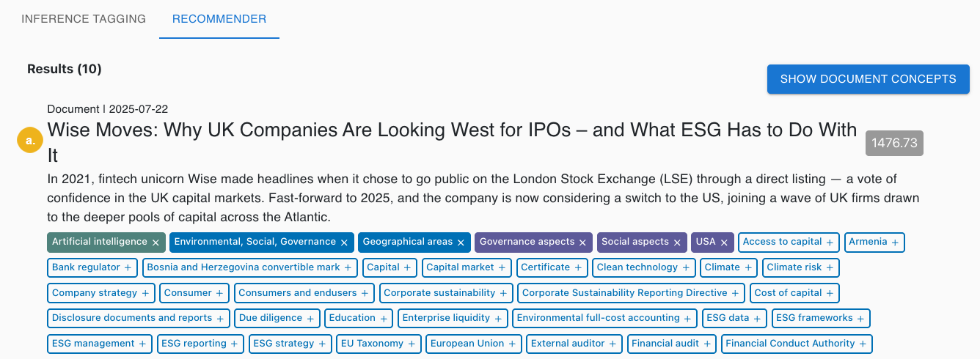This screenshot has width=980, height=359.
Task: Remove the Social aspects tag
Action: pos(677,243)
